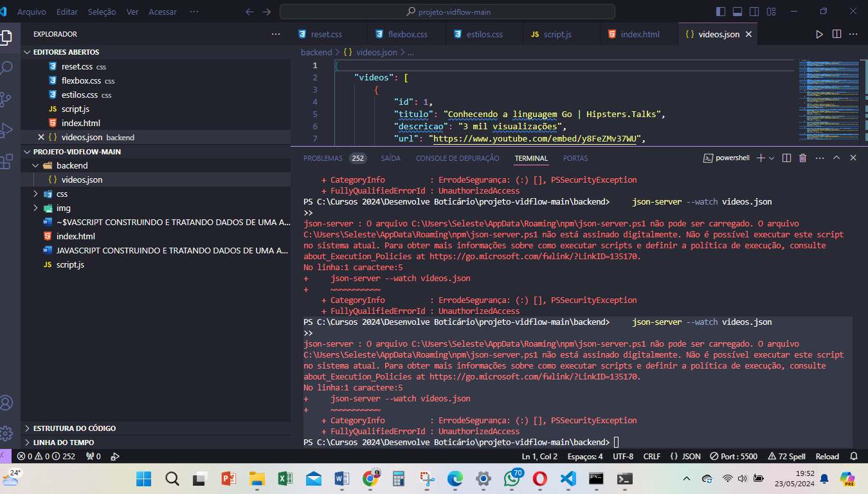
Task: Open the Accounts menu icon
Action: (x=6, y=403)
